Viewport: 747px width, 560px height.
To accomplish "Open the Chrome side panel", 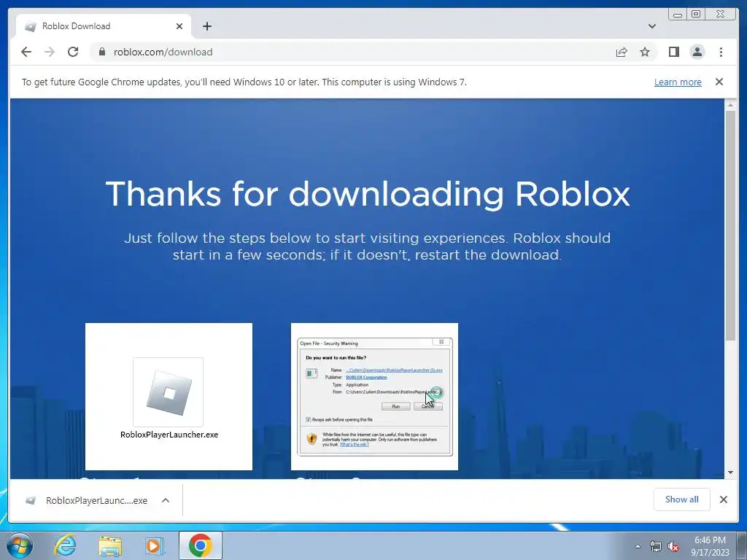I will pyautogui.click(x=673, y=52).
